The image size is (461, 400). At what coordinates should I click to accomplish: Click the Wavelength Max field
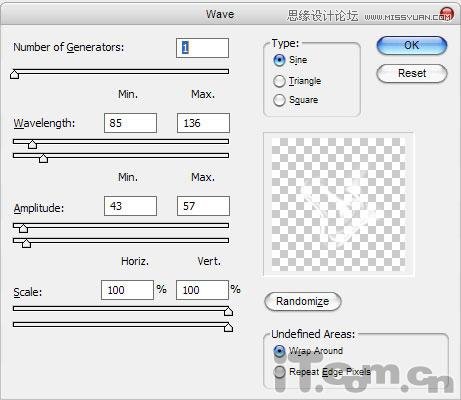tap(203, 123)
